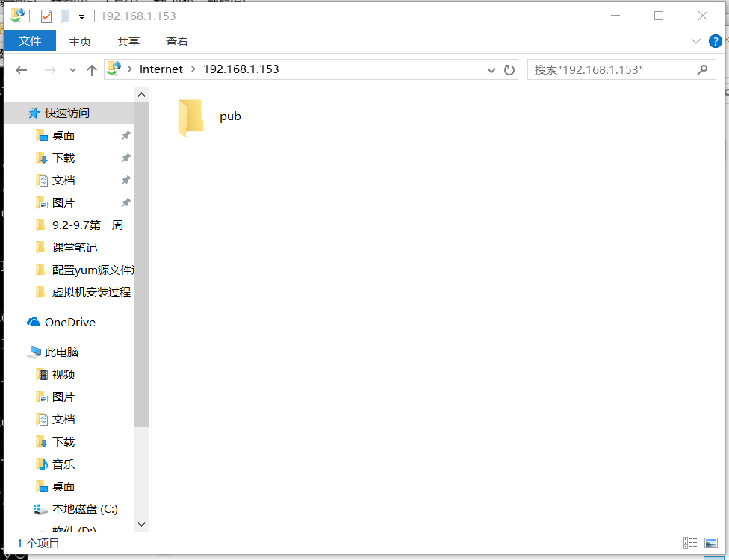Click the 1 个项目 status text
Image resolution: width=729 pixels, height=560 pixels.
38,543
